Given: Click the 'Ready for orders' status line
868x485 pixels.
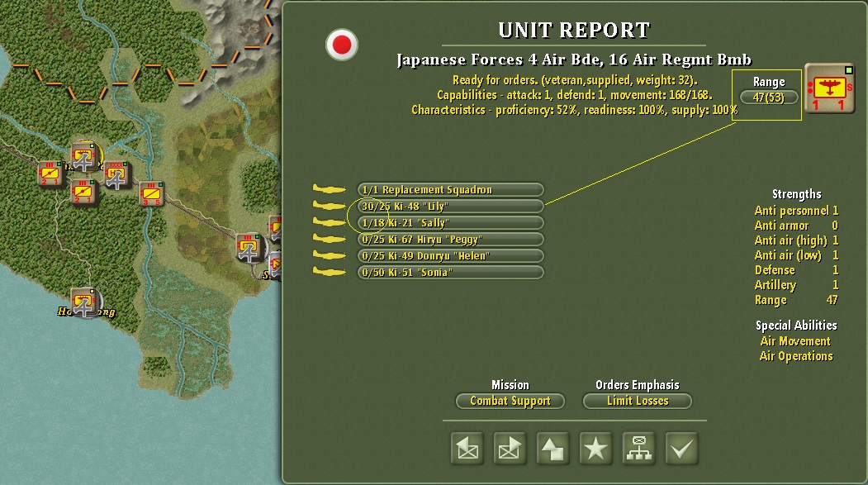Looking at the screenshot, I should (575, 80).
